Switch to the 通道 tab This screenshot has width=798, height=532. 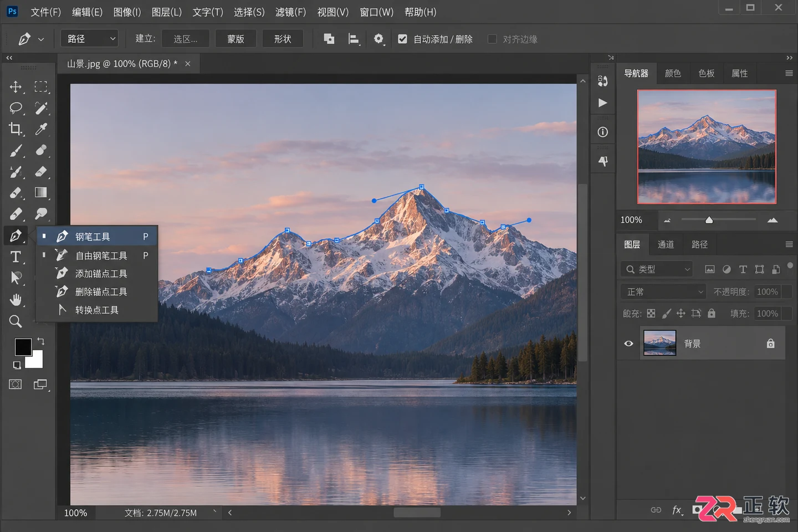click(x=666, y=244)
